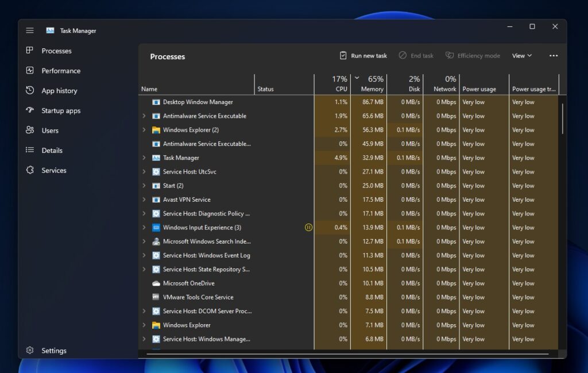Viewport: 588px width, 373px height.
Task: Click the End task button
Action: click(416, 55)
